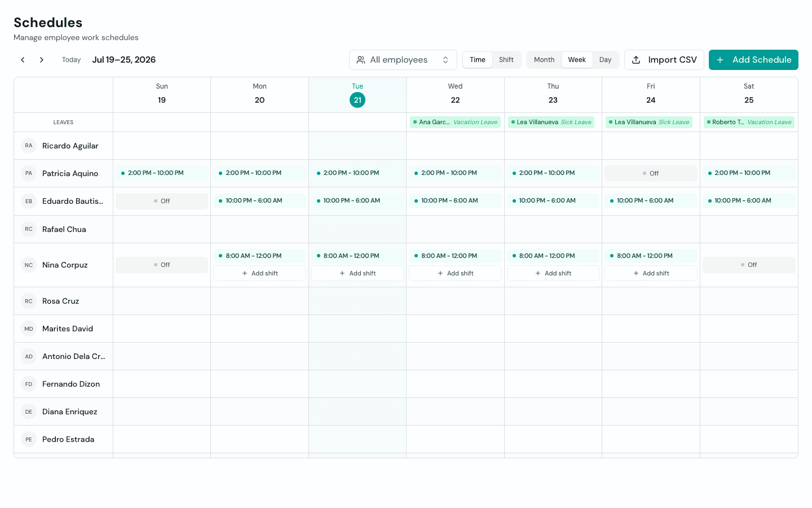Open Patricia Aquino's Friday Off entry
The image size is (812, 508).
tap(651, 173)
